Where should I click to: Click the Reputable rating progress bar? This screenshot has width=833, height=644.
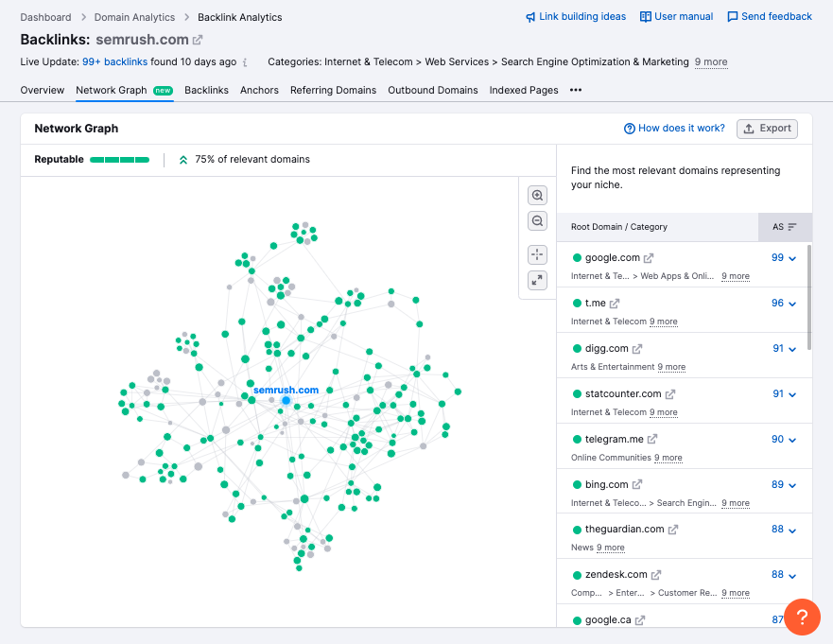pyautogui.click(x=119, y=160)
